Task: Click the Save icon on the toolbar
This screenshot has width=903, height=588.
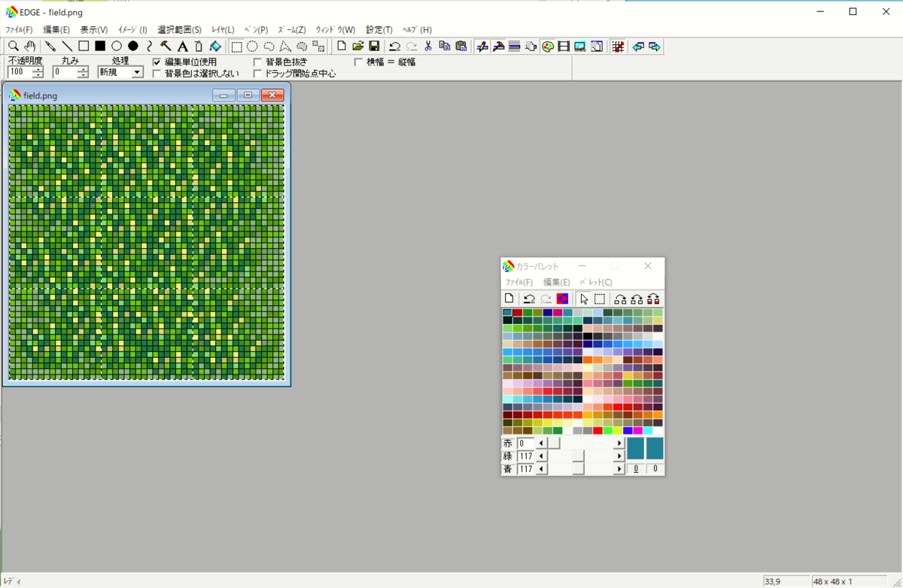Action: [373, 47]
